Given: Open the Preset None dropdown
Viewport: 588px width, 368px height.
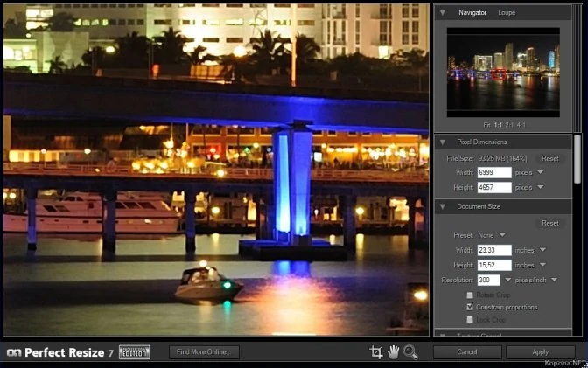Looking at the screenshot, I should point(502,235).
